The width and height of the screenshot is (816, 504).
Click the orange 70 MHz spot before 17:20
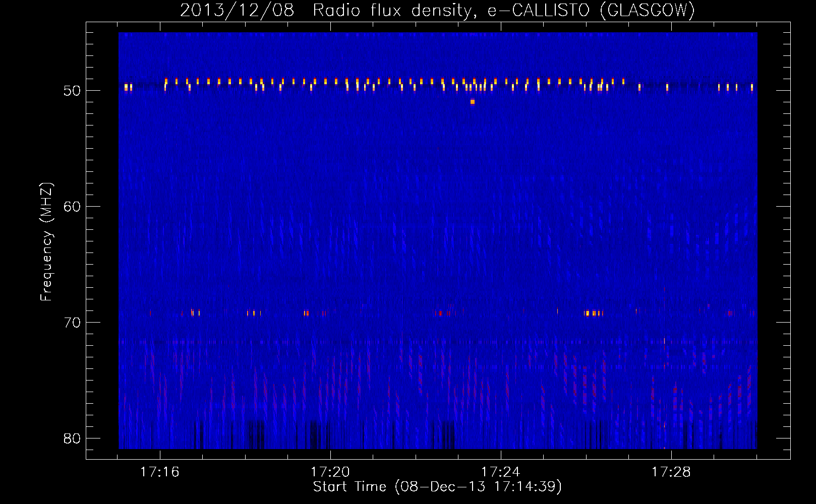coord(306,313)
